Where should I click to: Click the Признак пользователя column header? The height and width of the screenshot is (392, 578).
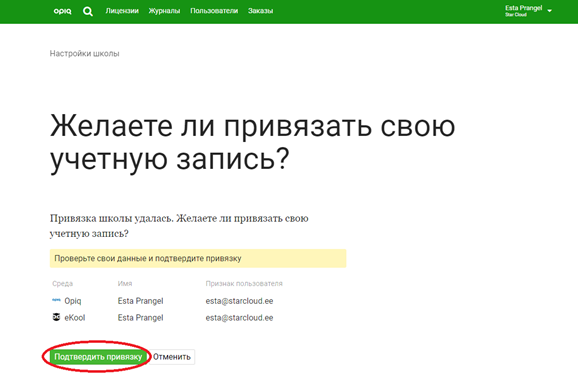click(244, 284)
